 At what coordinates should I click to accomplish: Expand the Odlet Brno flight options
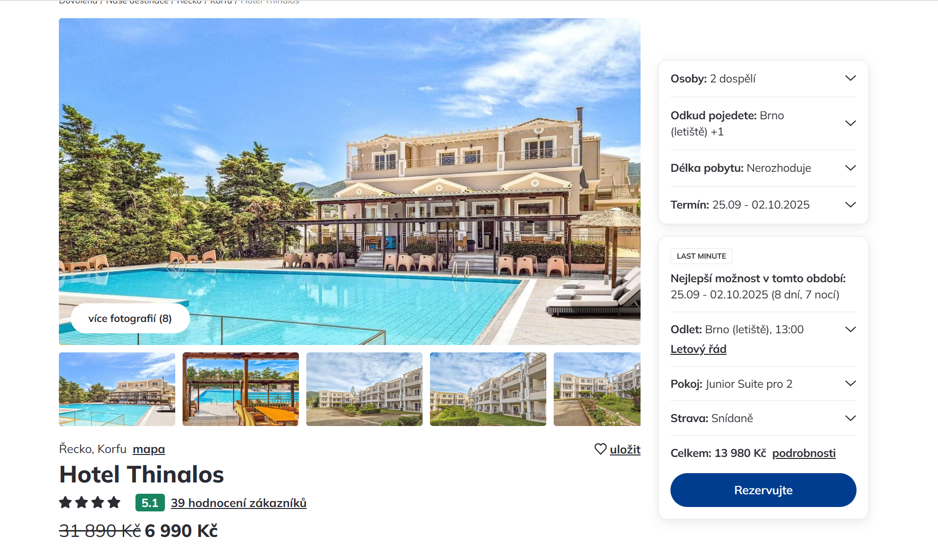851,329
